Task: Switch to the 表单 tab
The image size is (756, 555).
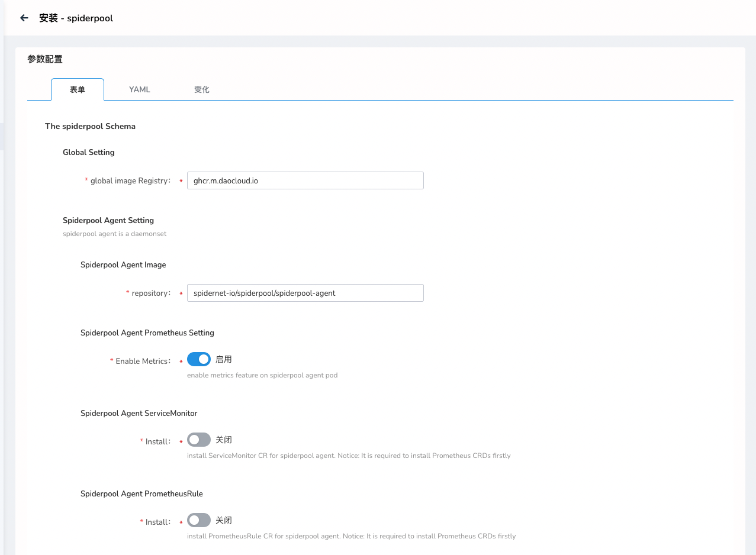Action: 78,89
